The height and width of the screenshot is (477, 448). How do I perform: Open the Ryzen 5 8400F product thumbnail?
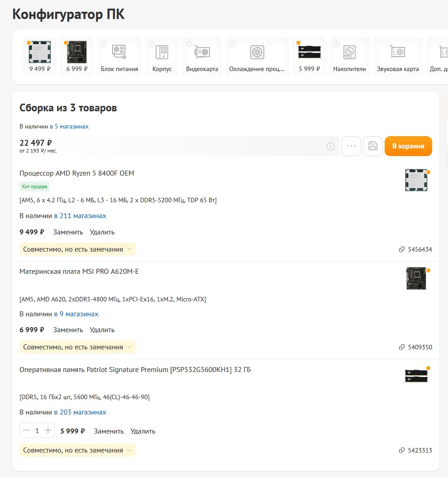[x=416, y=180]
